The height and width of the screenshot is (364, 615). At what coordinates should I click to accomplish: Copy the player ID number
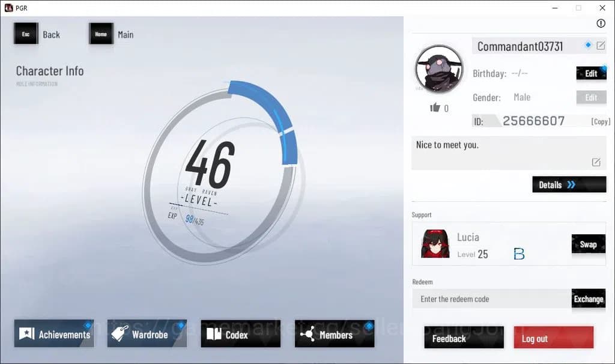click(x=600, y=121)
